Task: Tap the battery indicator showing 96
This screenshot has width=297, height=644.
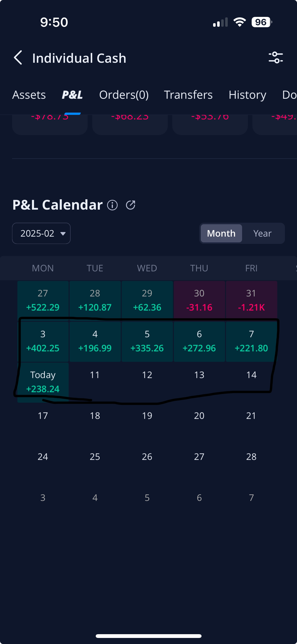Action: [x=261, y=22]
